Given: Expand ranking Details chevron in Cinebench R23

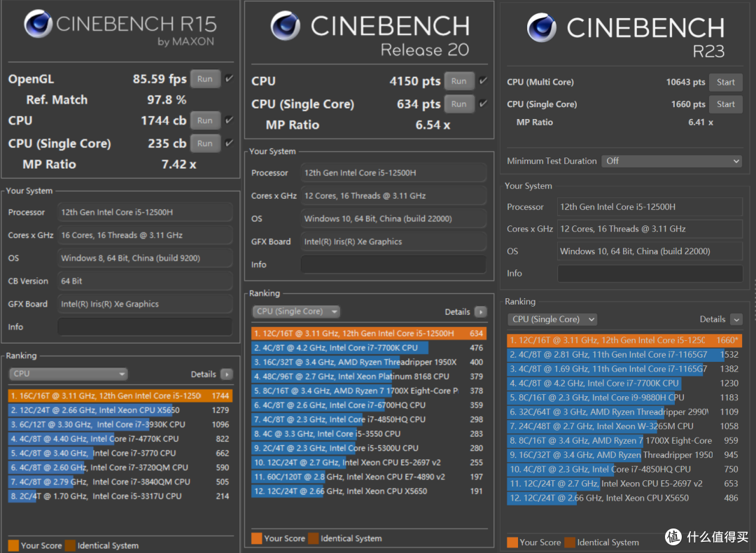Looking at the screenshot, I should point(736,319).
